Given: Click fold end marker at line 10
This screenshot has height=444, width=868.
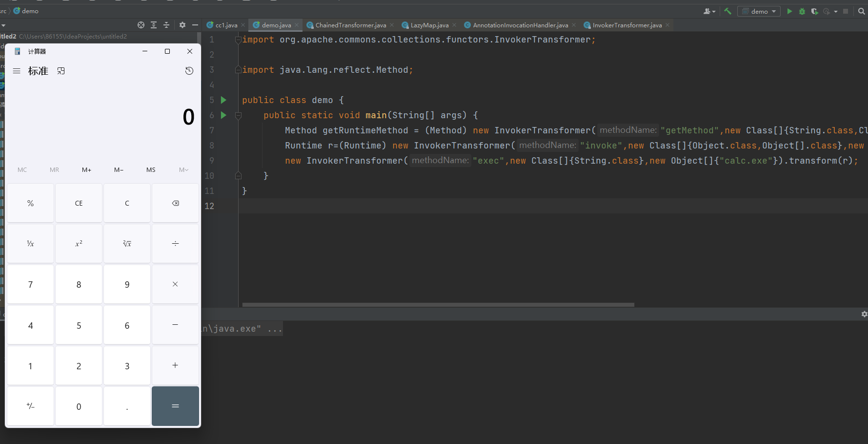Looking at the screenshot, I should point(238,176).
